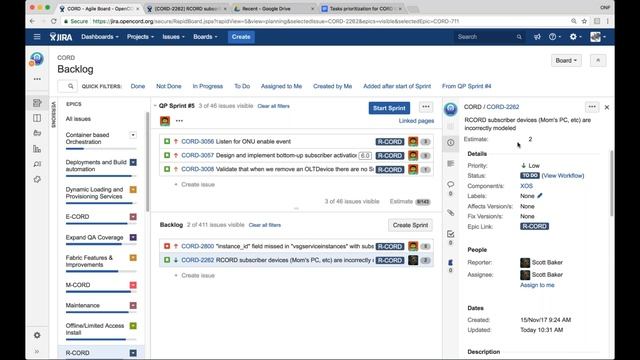Open the Dashboards dropdown menu
The width and height of the screenshot is (640, 360).
click(100, 37)
